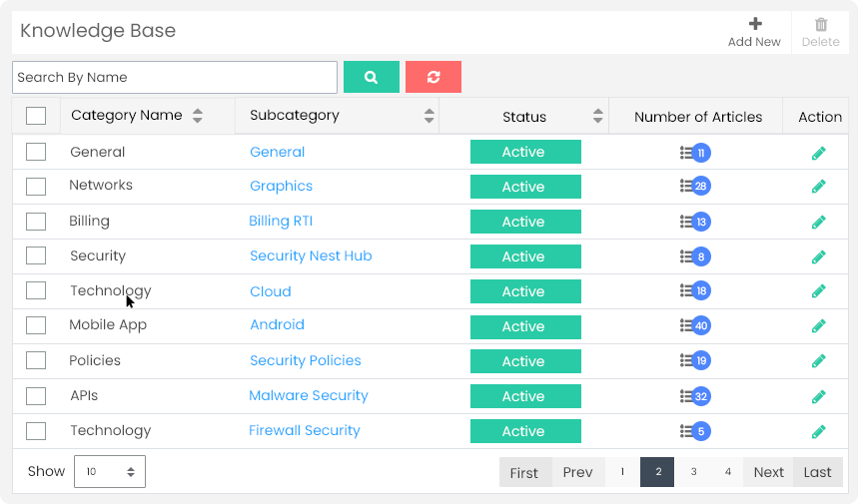
Task: Edit the Networks row using pencil icon
Action: [819, 187]
